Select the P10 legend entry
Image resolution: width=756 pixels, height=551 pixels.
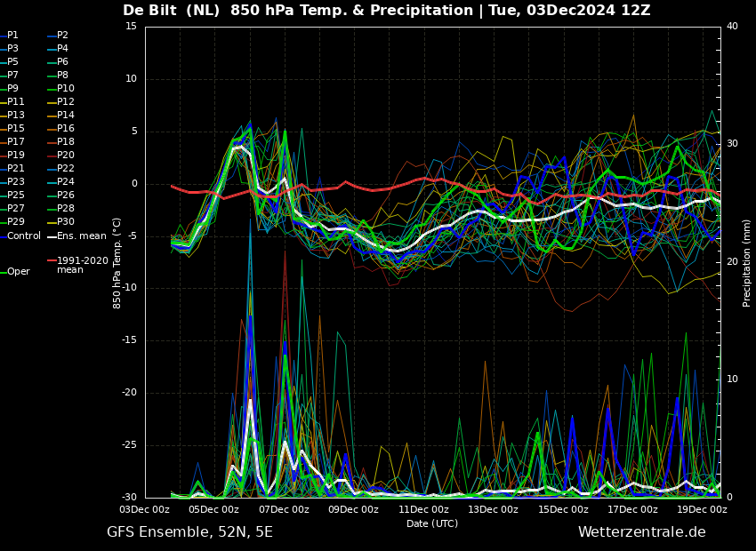[x=66, y=89]
